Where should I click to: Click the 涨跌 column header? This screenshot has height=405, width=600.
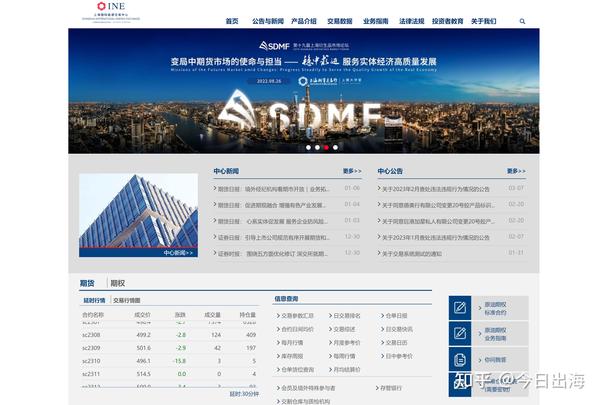180,315
